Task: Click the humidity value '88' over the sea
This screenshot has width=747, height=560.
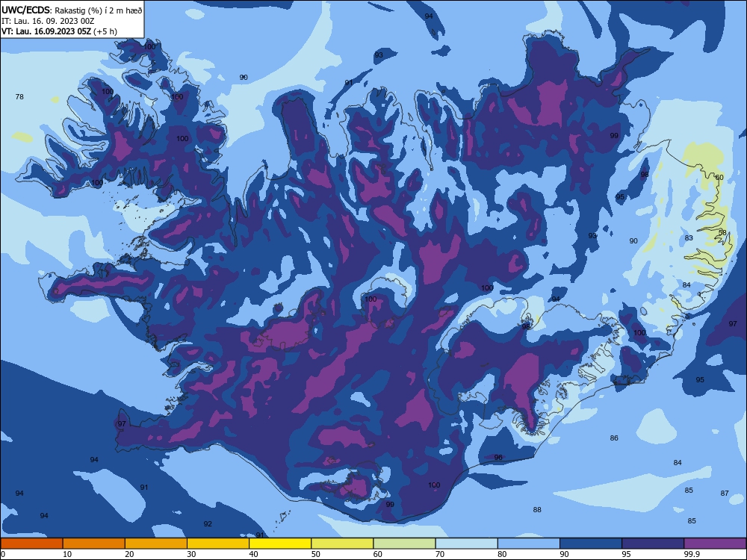Action: pos(537,509)
